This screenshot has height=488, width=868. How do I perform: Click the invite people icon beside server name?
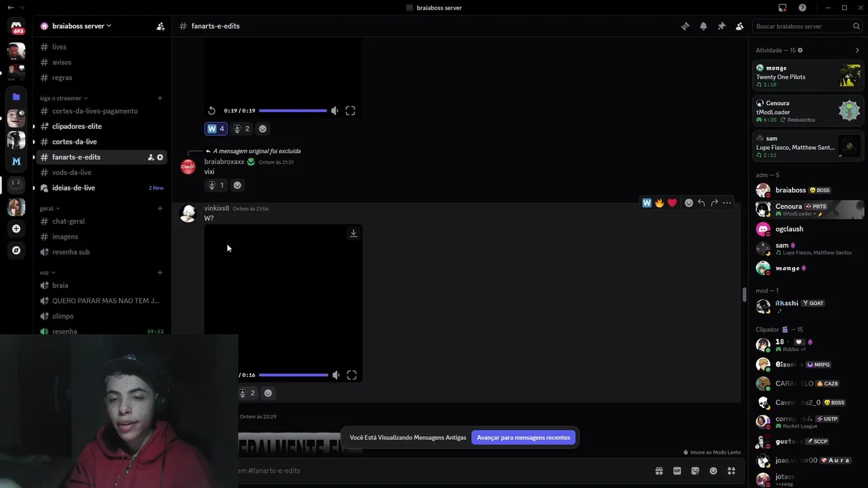coord(161,26)
